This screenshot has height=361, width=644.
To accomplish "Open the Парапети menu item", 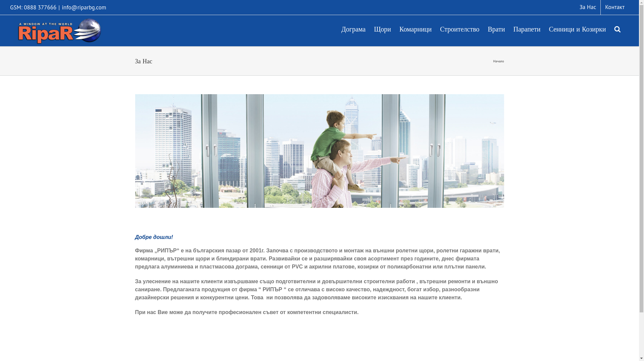I will coord(527,29).
